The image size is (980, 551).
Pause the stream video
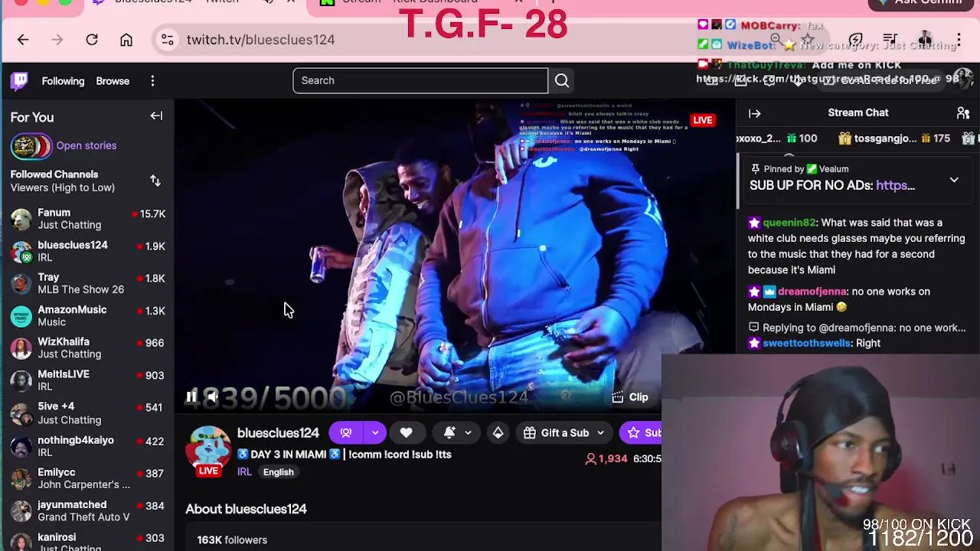tap(191, 396)
